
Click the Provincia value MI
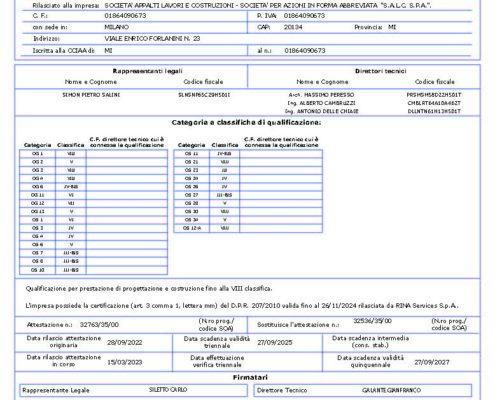click(392, 27)
